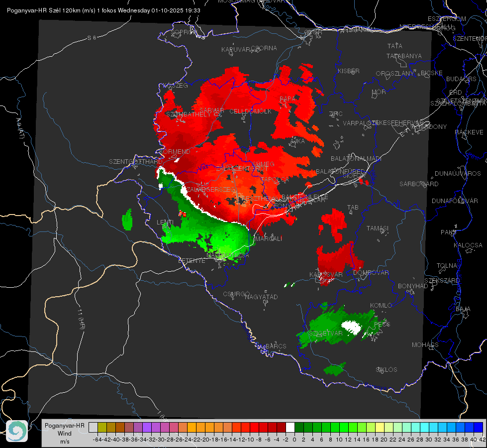487x448 pixels.
Task: Click the TATA city label
Action: click(395, 46)
